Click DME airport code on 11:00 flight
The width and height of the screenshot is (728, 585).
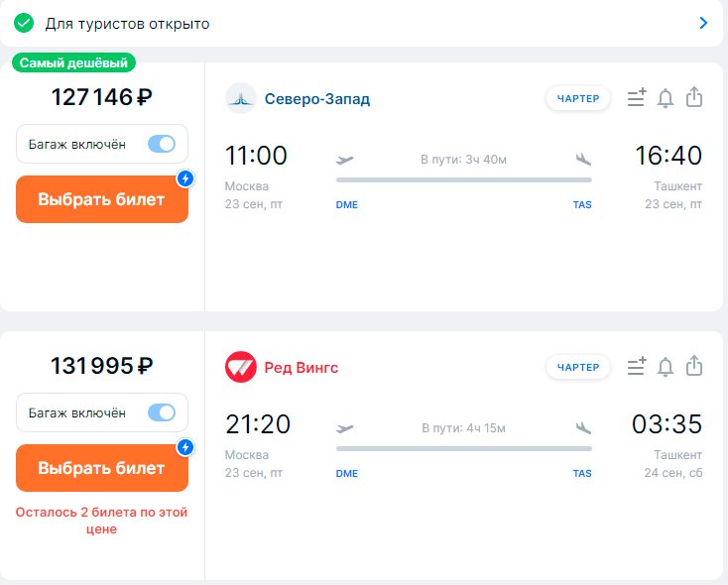[x=347, y=204]
